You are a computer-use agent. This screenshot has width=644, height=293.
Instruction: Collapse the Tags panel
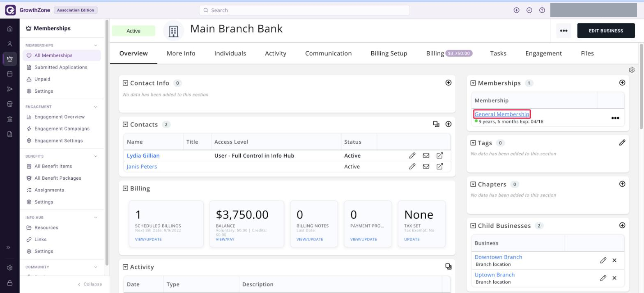(x=473, y=143)
